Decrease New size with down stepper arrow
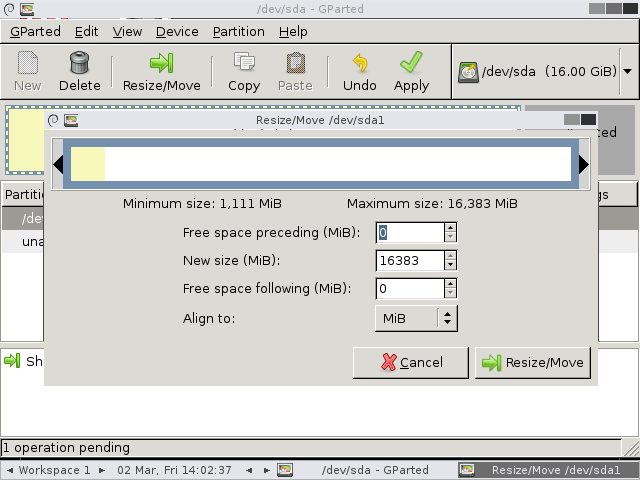Screen dimensions: 640x480 point(450,265)
